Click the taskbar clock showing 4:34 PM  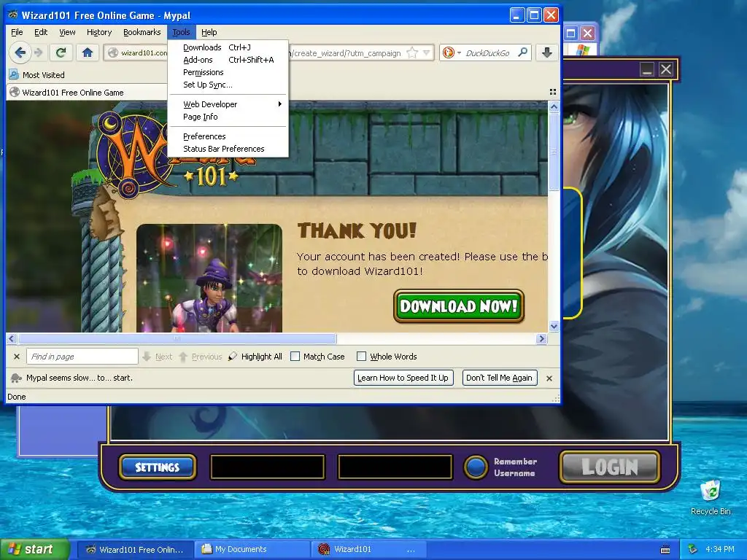coord(719,549)
